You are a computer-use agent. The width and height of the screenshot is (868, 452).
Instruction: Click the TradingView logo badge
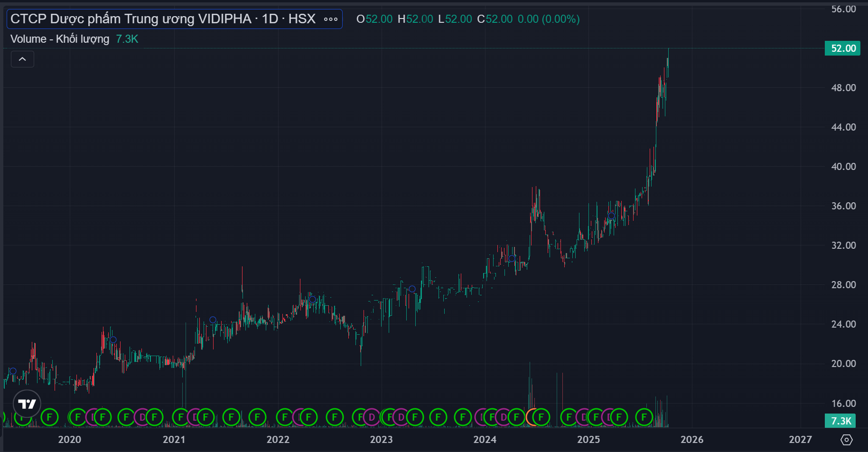tap(27, 404)
